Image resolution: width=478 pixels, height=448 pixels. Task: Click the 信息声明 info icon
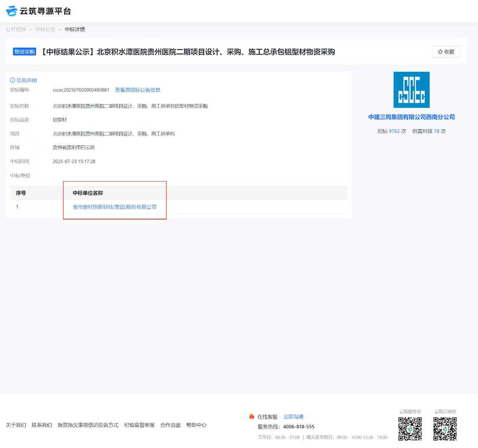coord(13,80)
